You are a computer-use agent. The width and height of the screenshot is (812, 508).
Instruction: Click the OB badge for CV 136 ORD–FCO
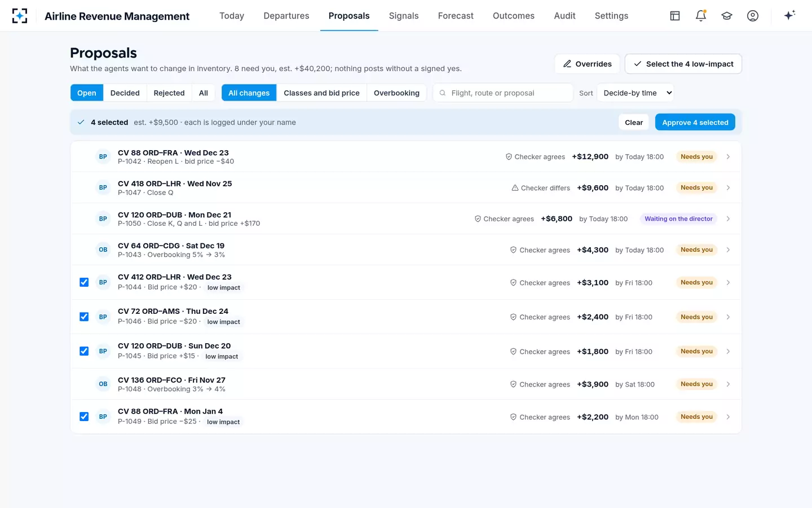(103, 384)
